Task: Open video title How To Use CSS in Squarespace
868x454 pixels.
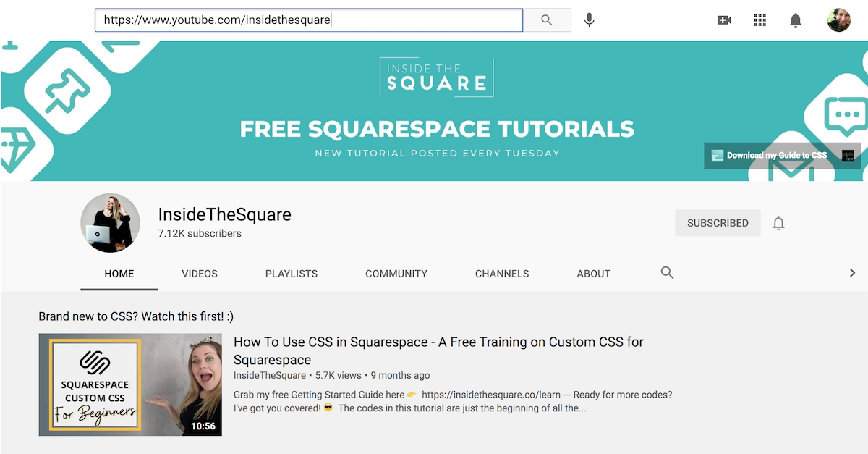Action: [438, 350]
